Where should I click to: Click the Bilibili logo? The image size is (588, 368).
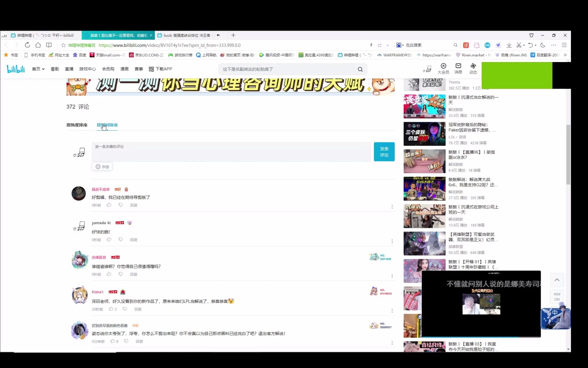pyautogui.click(x=16, y=69)
